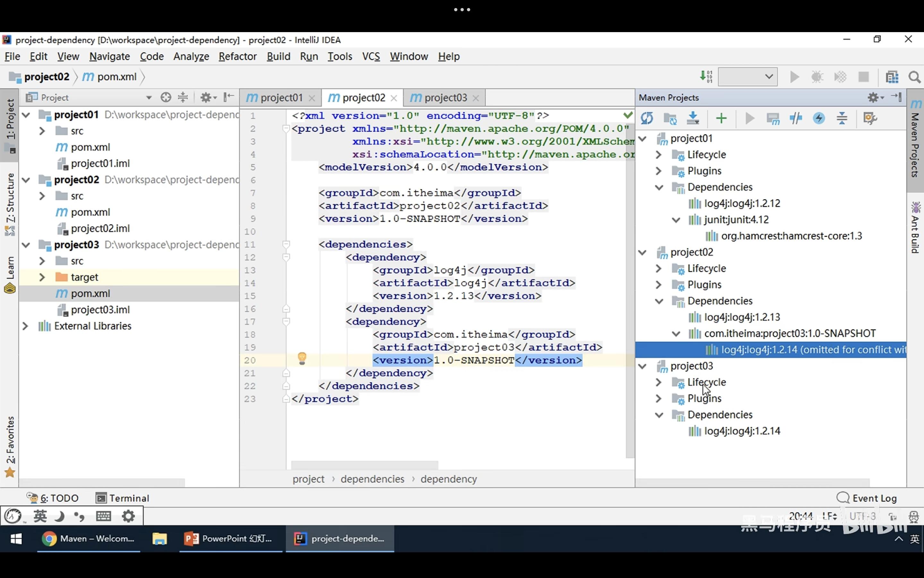Click Reimport All Maven Projects icon
The image size is (924, 578).
[647, 118]
